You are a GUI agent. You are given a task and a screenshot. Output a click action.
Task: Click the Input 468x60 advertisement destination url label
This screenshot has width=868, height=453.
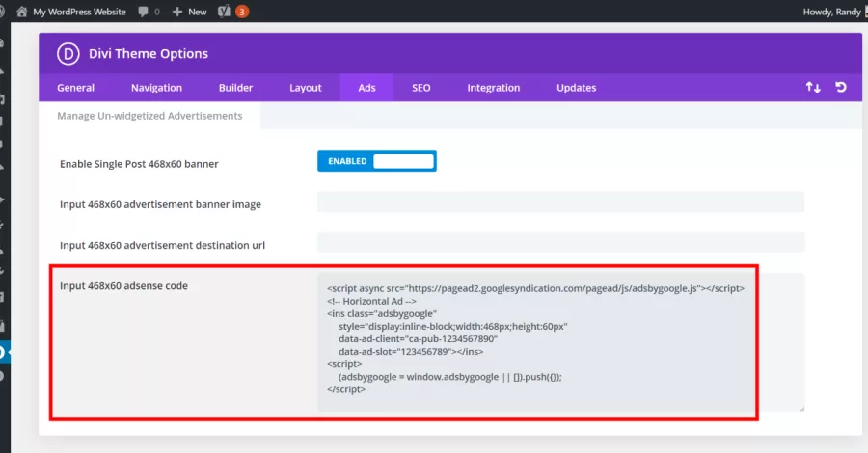pos(162,245)
